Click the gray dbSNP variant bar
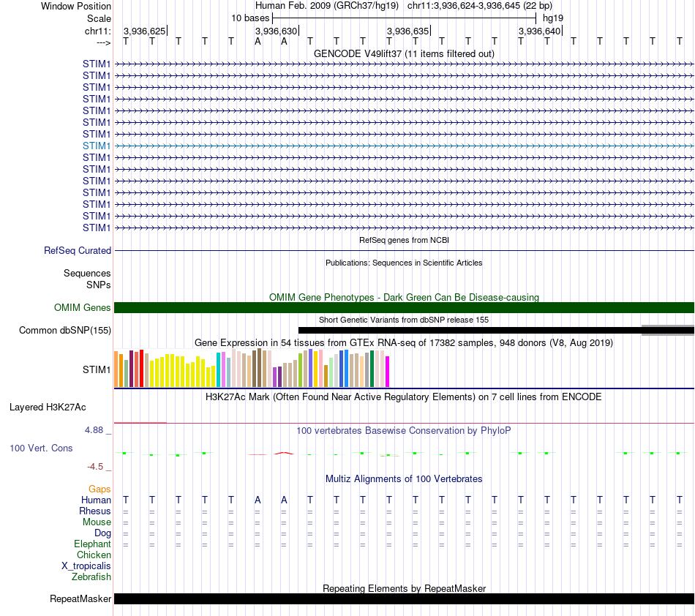 pos(668,330)
